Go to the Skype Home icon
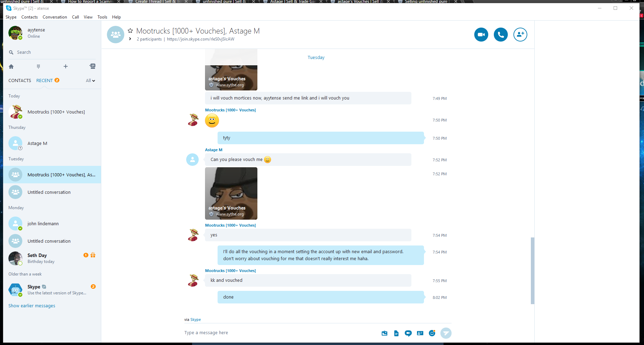 [x=11, y=66]
